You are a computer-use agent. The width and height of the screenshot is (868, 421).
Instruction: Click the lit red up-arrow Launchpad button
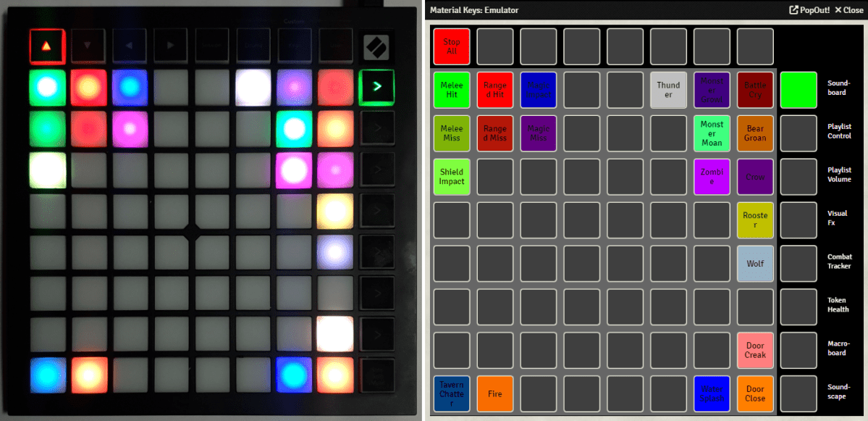click(x=47, y=46)
